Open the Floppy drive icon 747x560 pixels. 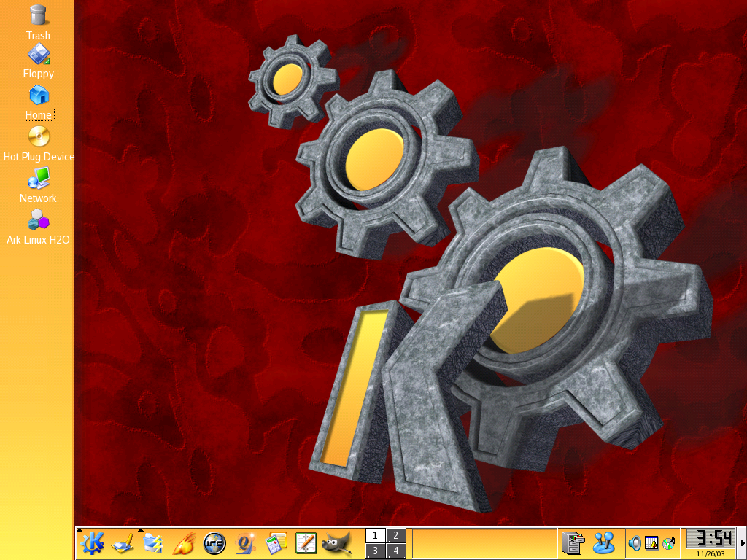click(39, 54)
